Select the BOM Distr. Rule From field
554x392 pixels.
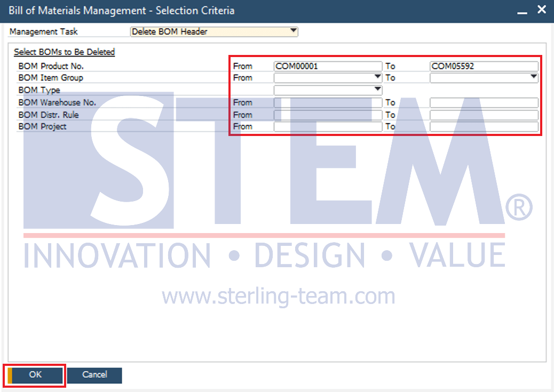click(328, 115)
